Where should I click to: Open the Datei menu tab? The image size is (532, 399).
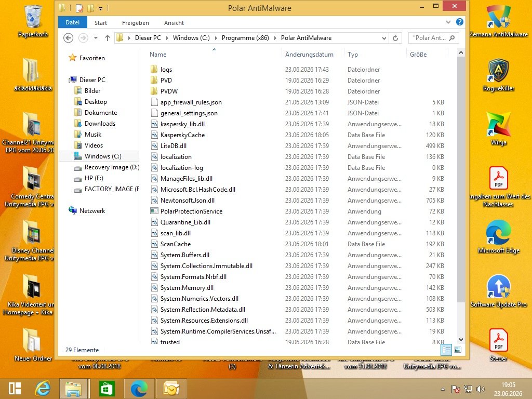pos(72,22)
